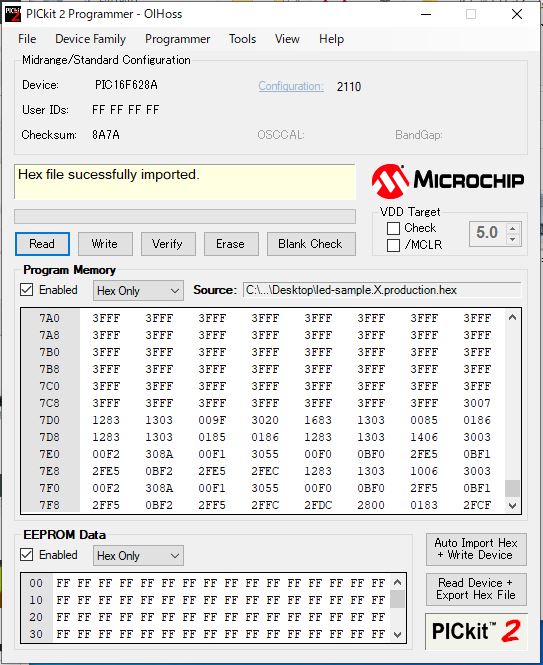Minimize the PICkit 2 Programmer window
543x665 pixels.
426,14
